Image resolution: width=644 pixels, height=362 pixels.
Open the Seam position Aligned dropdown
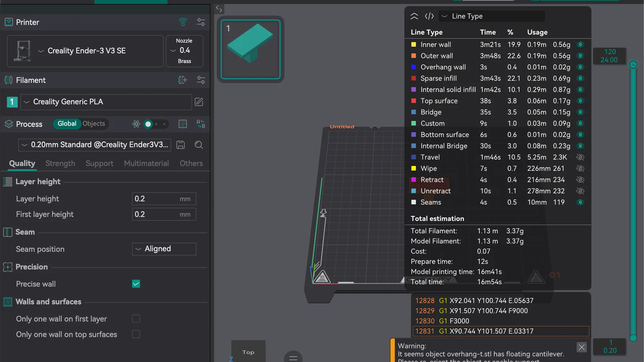(x=164, y=249)
